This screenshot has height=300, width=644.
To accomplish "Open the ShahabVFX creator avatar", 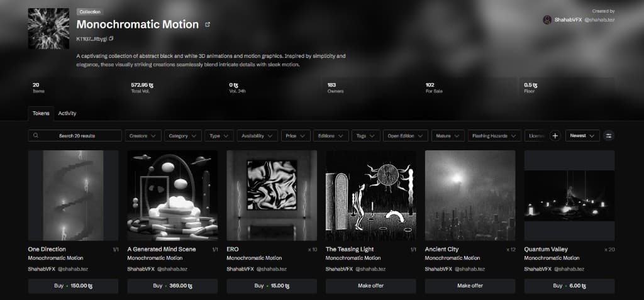I will tap(547, 19).
